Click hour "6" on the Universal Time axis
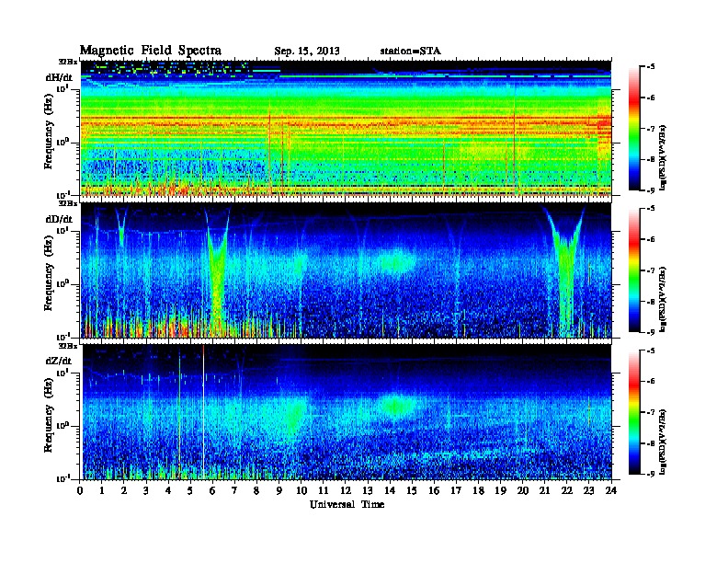The width and height of the screenshot is (728, 563). tap(212, 490)
